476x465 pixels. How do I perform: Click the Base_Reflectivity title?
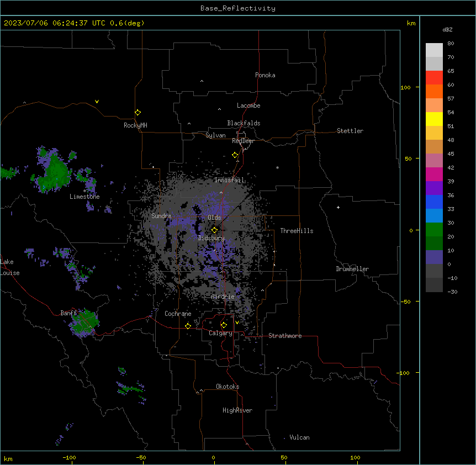(238, 8)
